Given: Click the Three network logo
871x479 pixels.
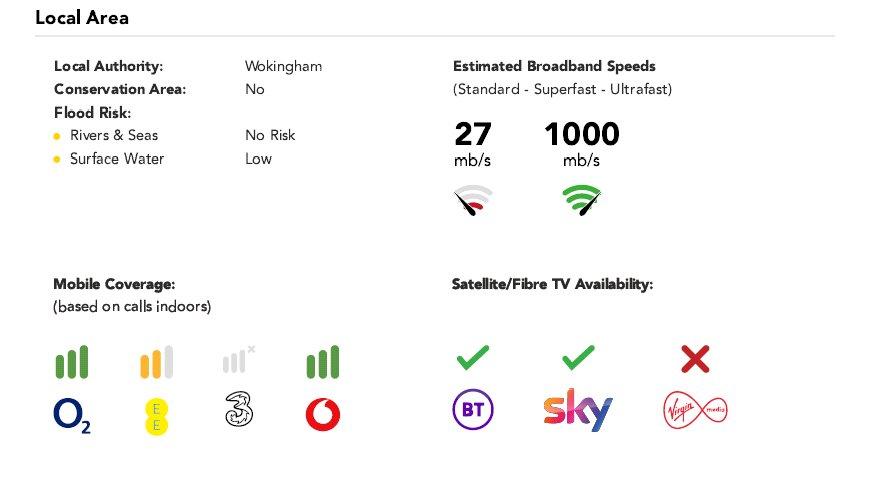Looking at the screenshot, I should [x=239, y=409].
